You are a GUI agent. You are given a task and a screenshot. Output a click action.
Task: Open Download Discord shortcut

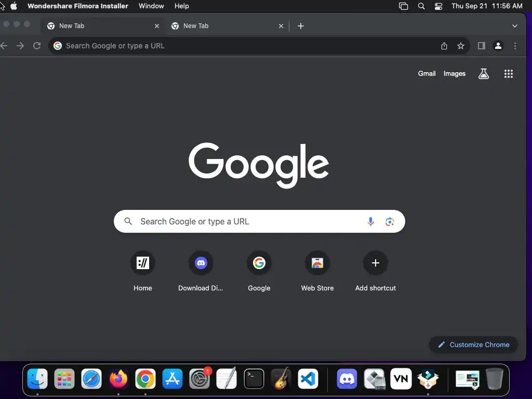(201, 271)
